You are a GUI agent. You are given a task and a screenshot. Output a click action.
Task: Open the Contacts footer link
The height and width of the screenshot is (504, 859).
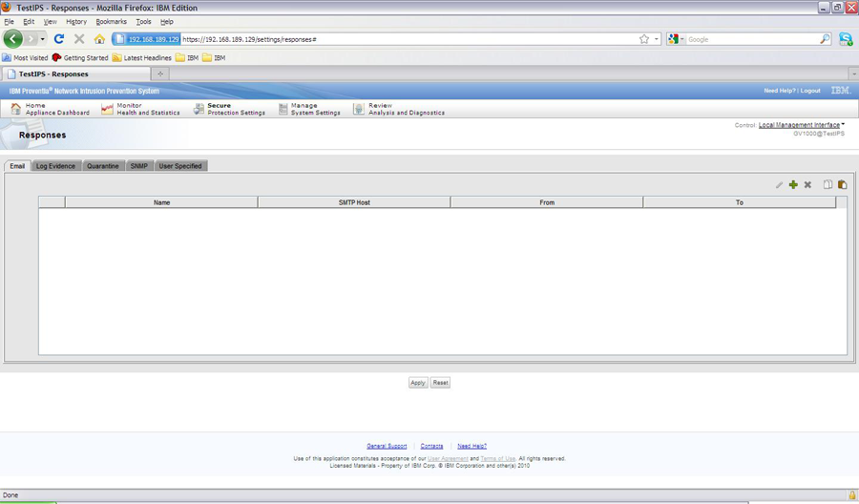point(431,446)
